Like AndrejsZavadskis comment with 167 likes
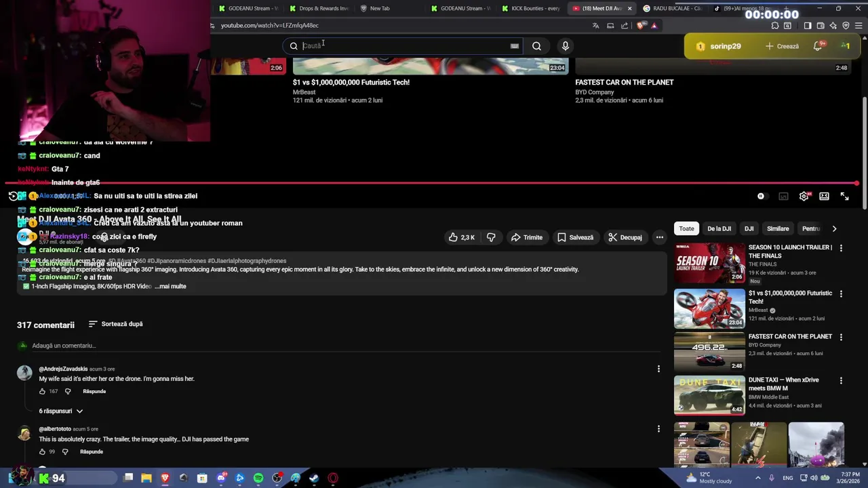Screen dimensions: 868x488 (x=42, y=391)
